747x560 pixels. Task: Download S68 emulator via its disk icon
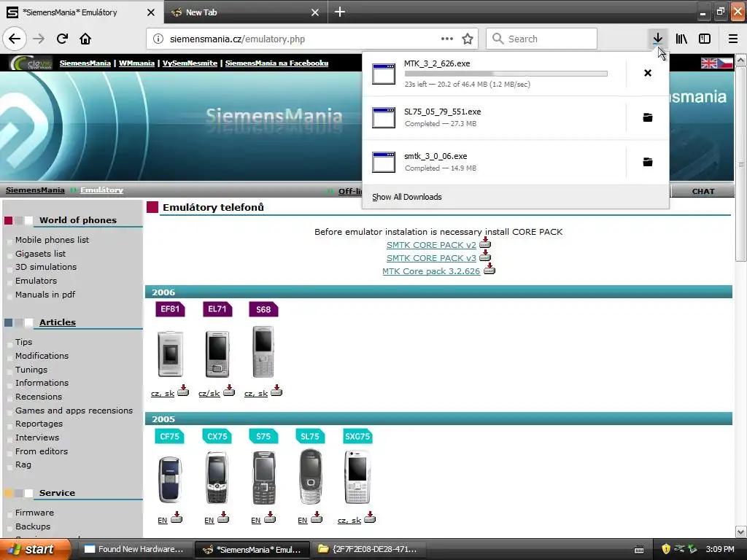click(x=276, y=391)
